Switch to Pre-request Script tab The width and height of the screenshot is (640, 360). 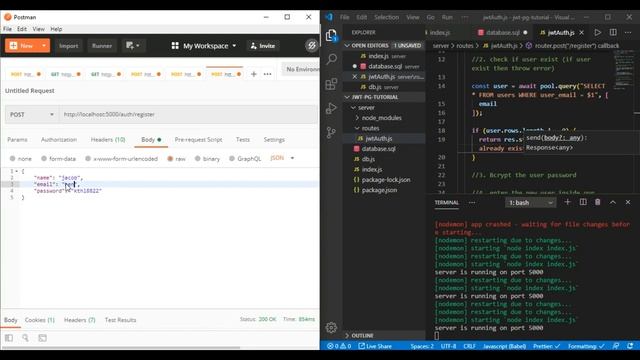(x=198, y=140)
